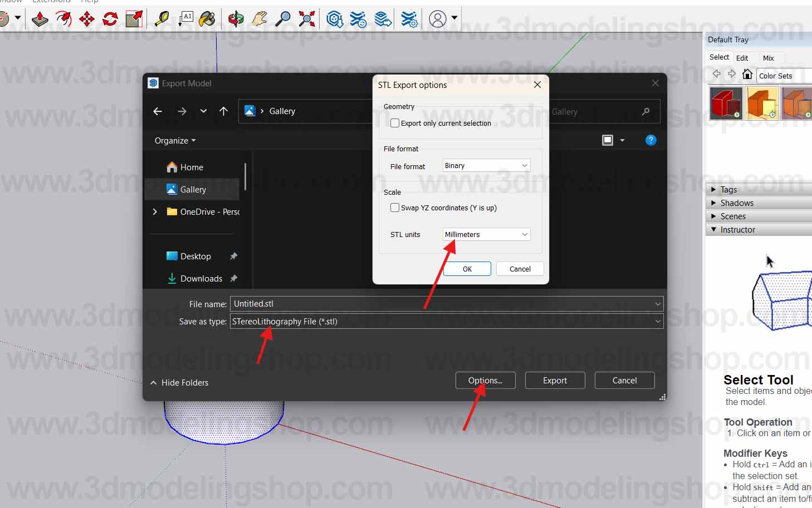Image resolution: width=812 pixels, height=508 pixels.
Task: Click the Send to LayOut icon
Action: [383, 19]
